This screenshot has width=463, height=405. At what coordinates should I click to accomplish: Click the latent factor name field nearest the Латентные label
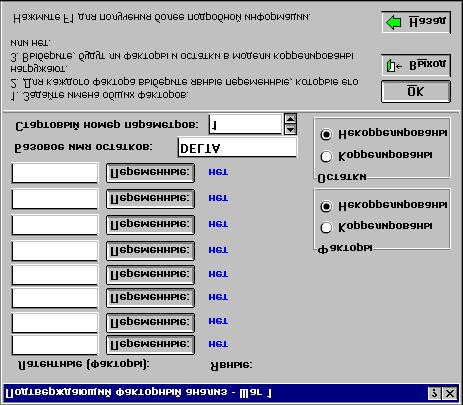[55, 345]
